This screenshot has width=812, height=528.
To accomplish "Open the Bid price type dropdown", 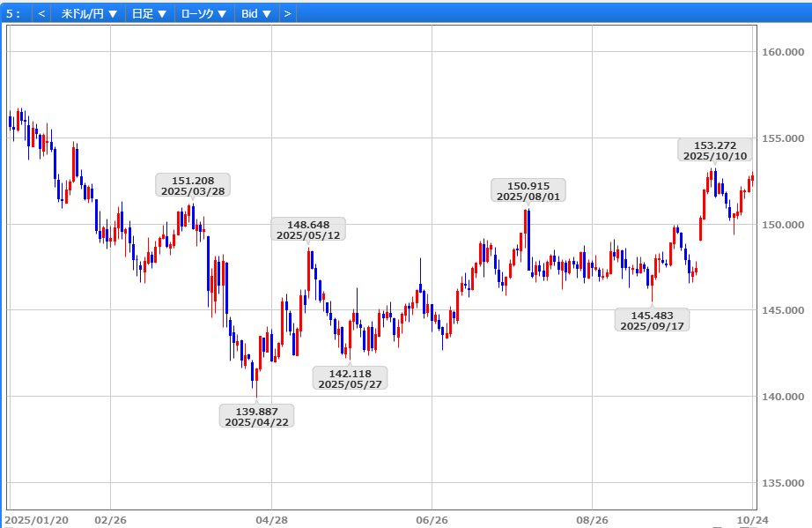I will pyautogui.click(x=256, y=14).
